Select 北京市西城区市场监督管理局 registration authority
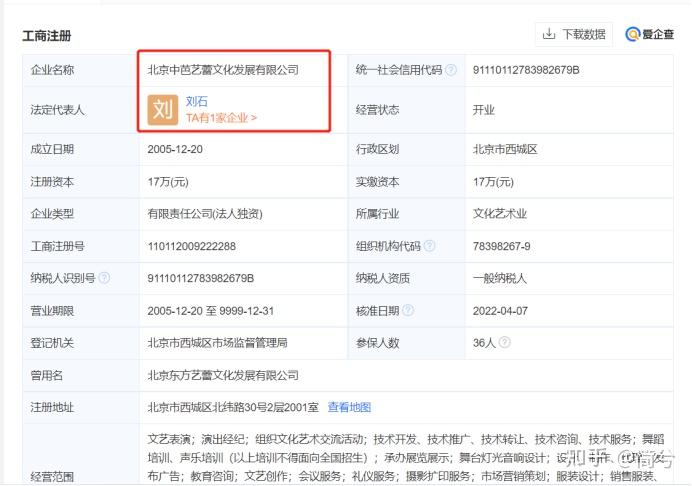Image resolution: width=692 pixels, height=486 pixels. point(217,343)
